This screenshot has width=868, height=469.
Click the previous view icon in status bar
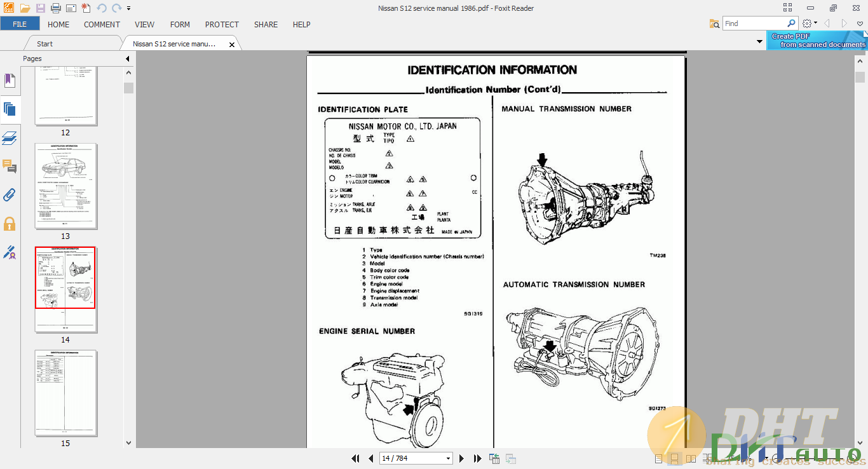(494, 458)
